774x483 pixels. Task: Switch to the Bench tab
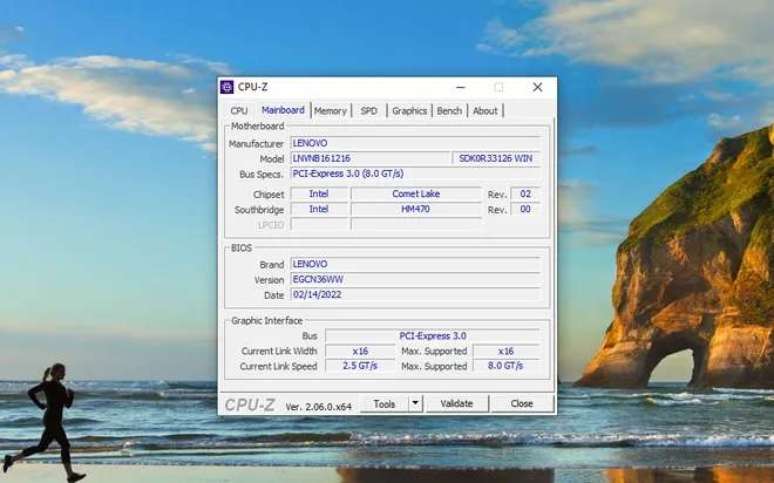(x=449, y=111)
